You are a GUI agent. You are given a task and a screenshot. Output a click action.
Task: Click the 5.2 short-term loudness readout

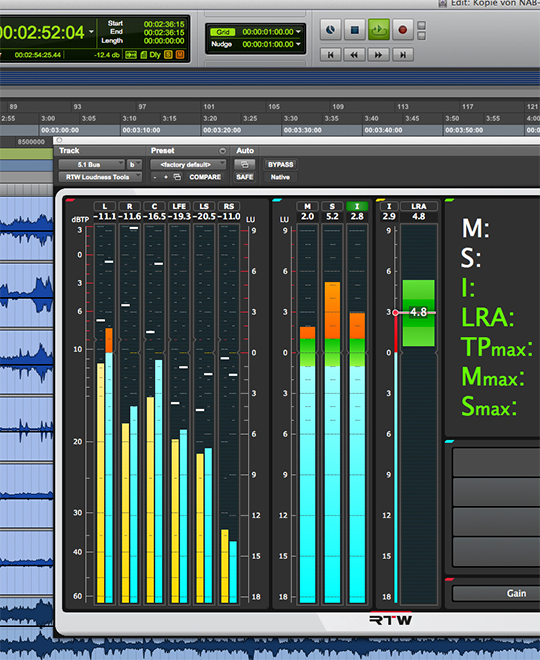tap(332, 216)
